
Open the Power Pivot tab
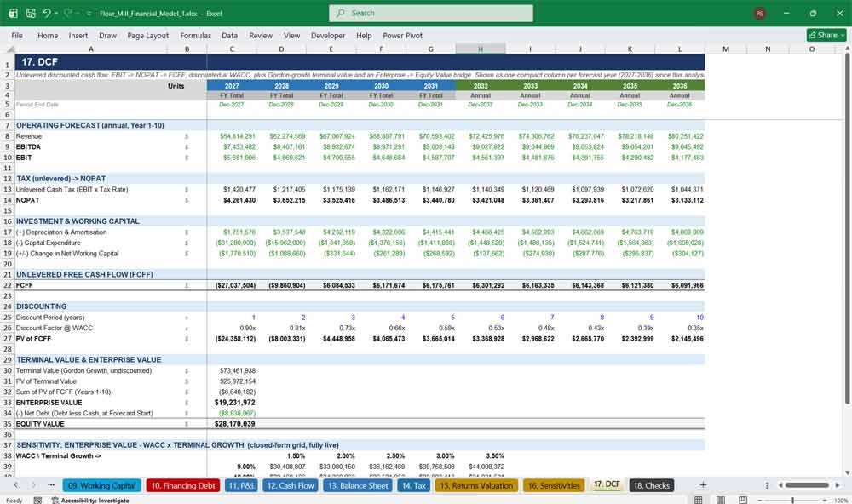pyautogui.click(x=403, y=35)
